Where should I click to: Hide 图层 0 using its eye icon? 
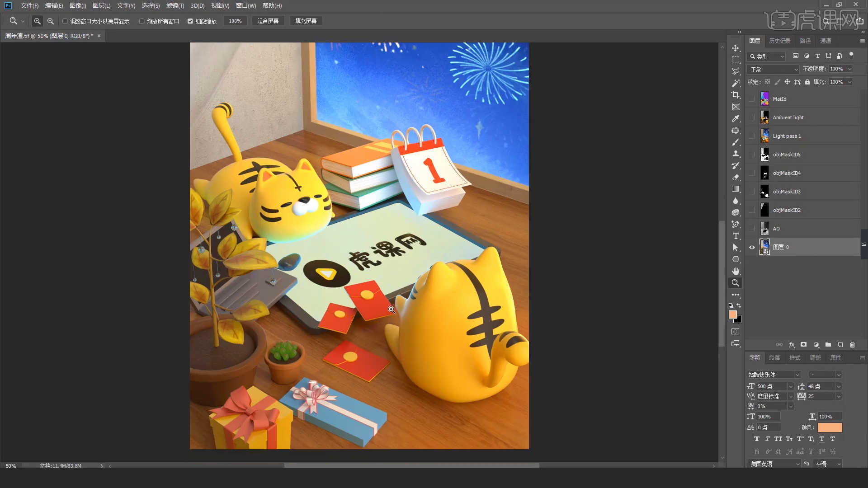click(x=752, y=247)
